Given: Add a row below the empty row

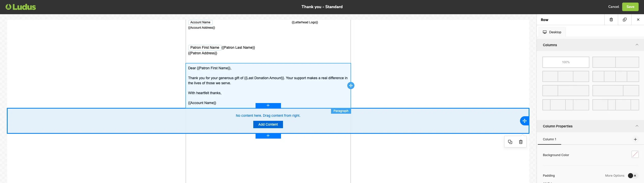Looking at the screenshot, I should point(268,136).
